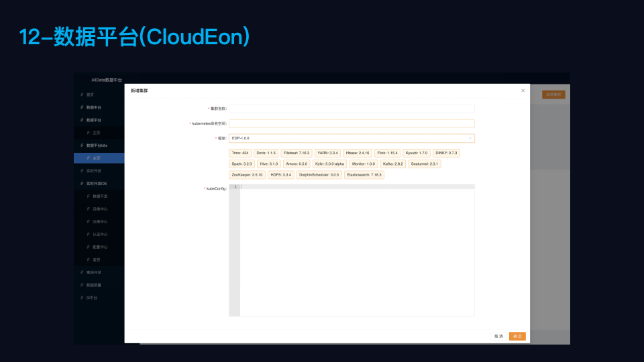Click the Spark: 3.2.3 tag

[241, 164]
